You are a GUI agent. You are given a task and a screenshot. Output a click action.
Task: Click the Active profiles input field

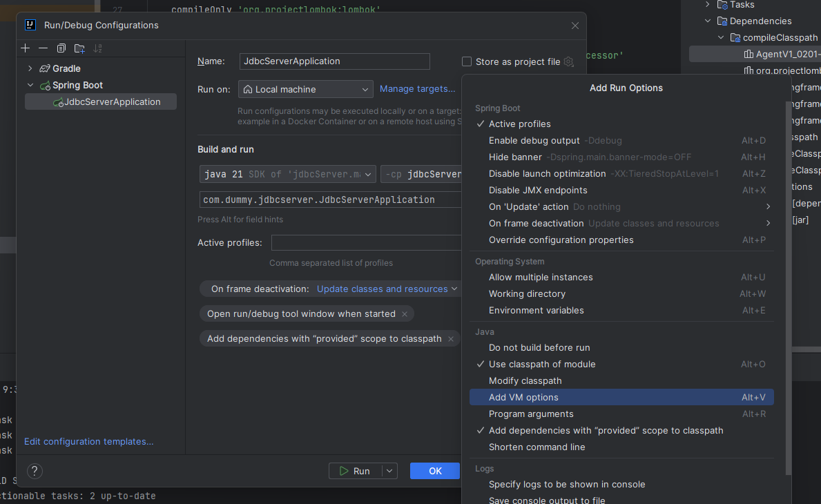pyautogui.click(x=366, y=243)
